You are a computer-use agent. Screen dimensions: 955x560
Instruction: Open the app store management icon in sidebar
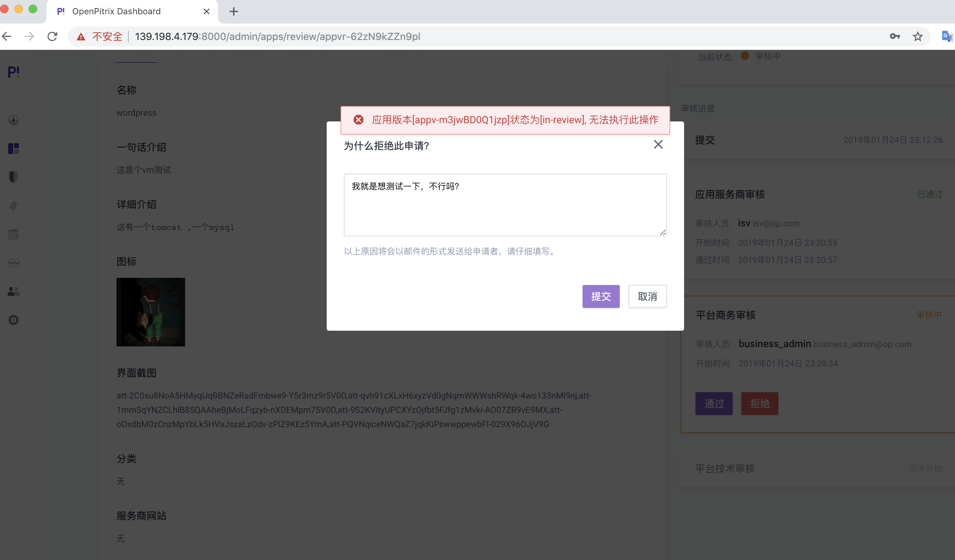click(x=13, y=149)
